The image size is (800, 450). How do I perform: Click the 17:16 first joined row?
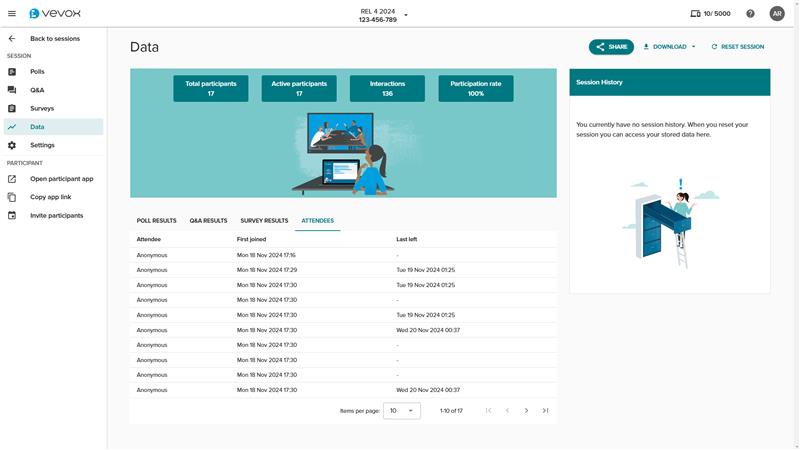pyautogui.click(x=343, y=255)
